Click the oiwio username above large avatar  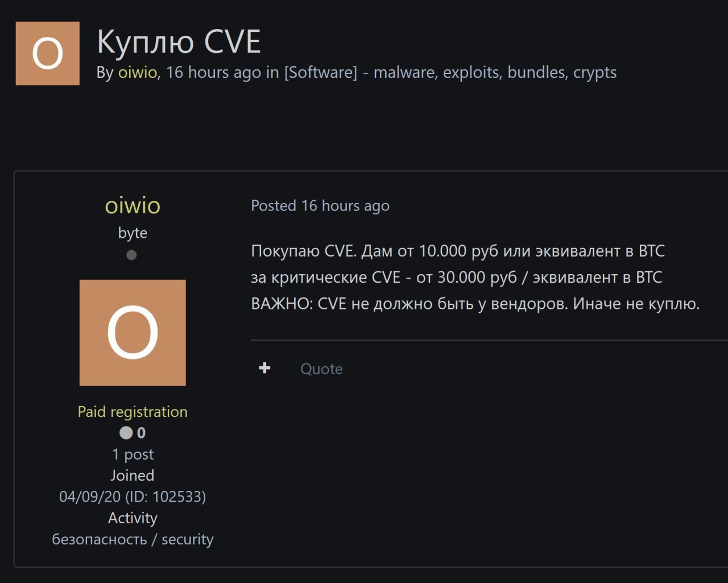click(133, 205)
